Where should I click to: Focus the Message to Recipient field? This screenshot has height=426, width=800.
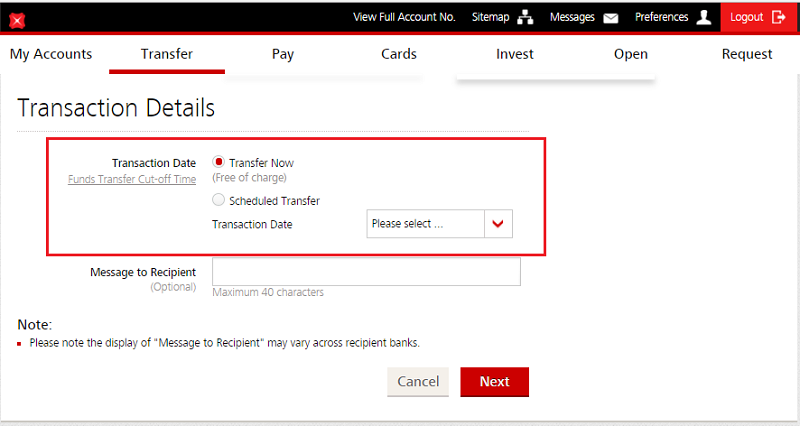coord(366,272)
